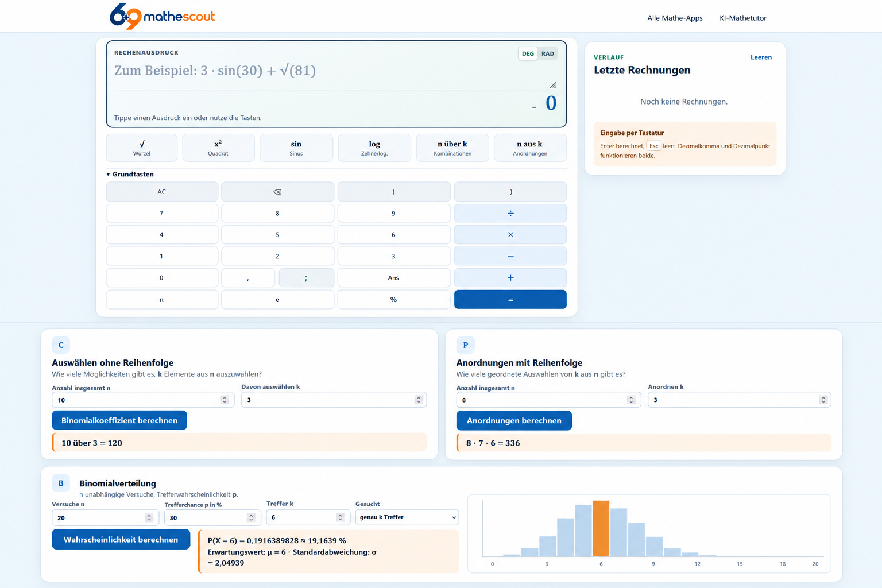
Task: Insert Euler's number e key
Action: [278, 300]
